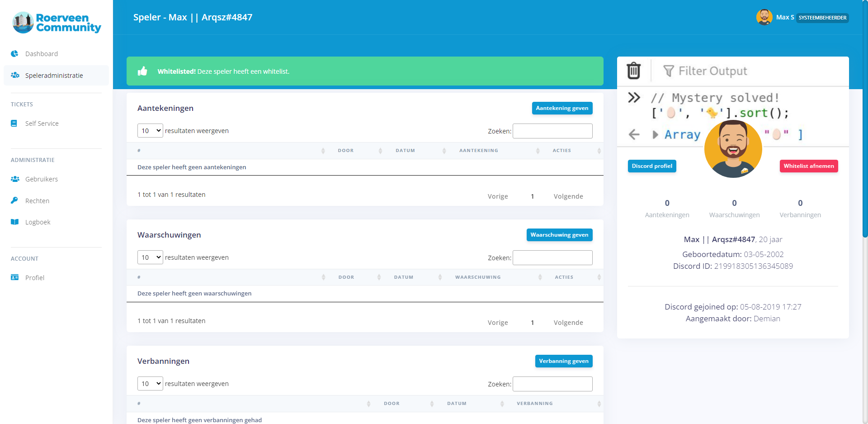Screen dimensions: 868x424
Task: Click the trash can icon in banner
Action: pyautogui.click(x=633, y=71)
